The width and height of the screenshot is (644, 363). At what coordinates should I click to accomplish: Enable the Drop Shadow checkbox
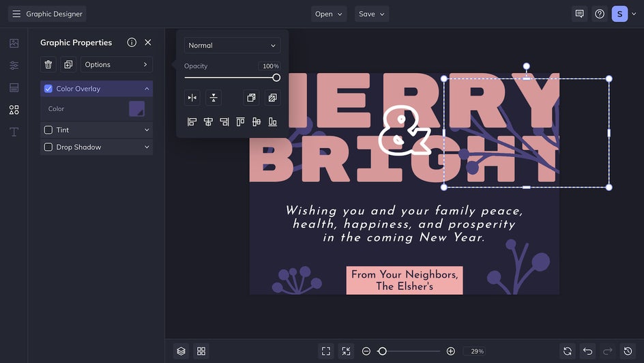[48, 147]
